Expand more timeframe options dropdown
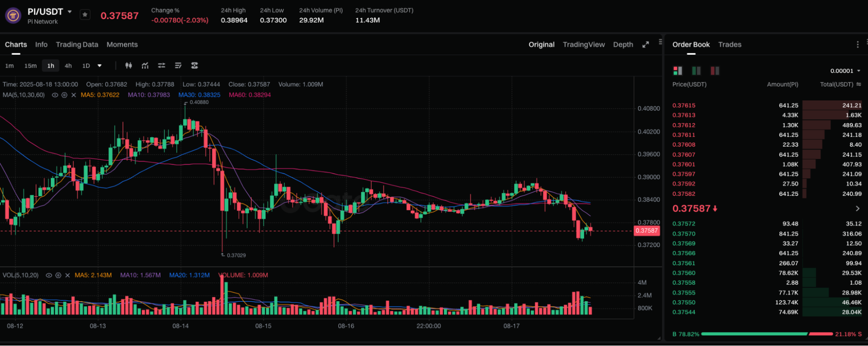This screenshot has height=346, width=868. pos(99,66)
